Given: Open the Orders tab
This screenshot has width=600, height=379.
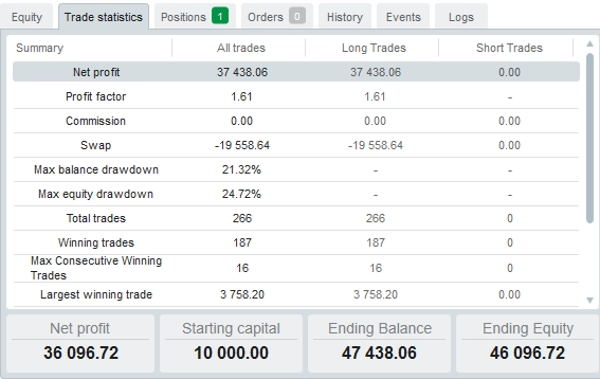Looking at the screenshot, I should 277,17.
